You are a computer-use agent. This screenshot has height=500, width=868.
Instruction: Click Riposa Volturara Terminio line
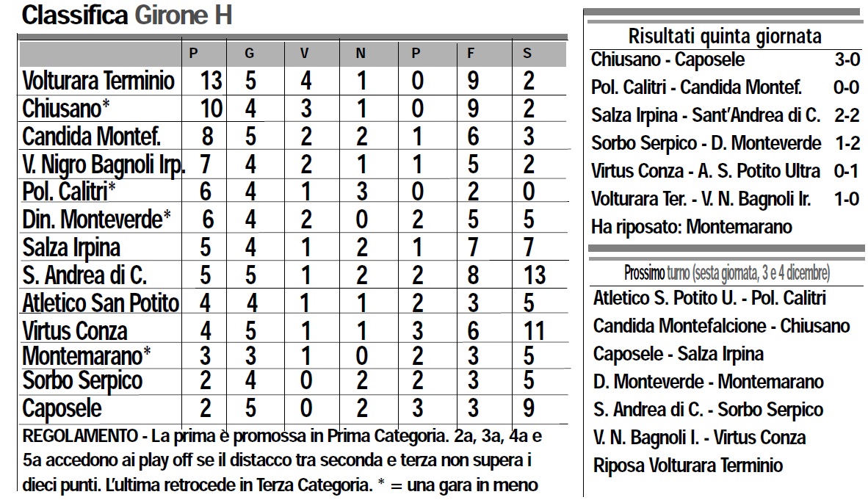[688, 465]
